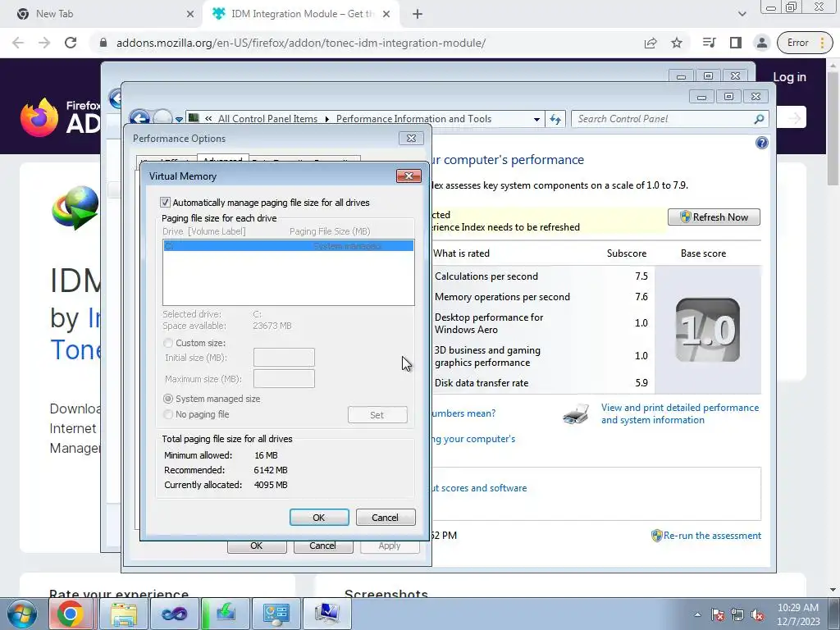Open Chrome from the taskbar
This screenshot has width=840, height=630.
(71, 614)
